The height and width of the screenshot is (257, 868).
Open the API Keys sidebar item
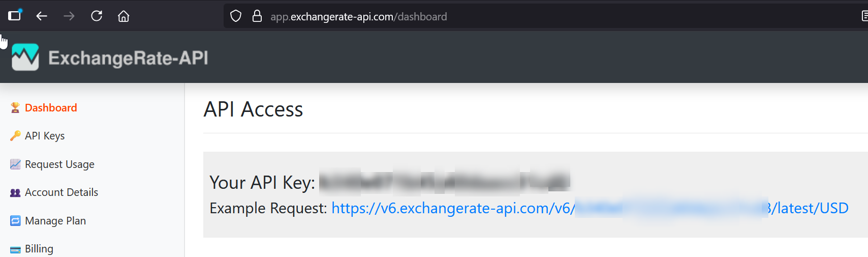click(x=45, y=136)
